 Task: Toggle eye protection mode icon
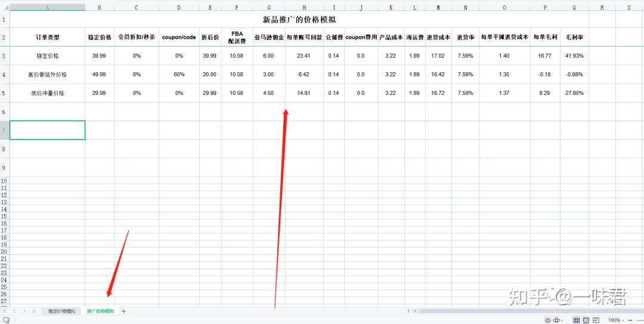[x=548, y=320]
